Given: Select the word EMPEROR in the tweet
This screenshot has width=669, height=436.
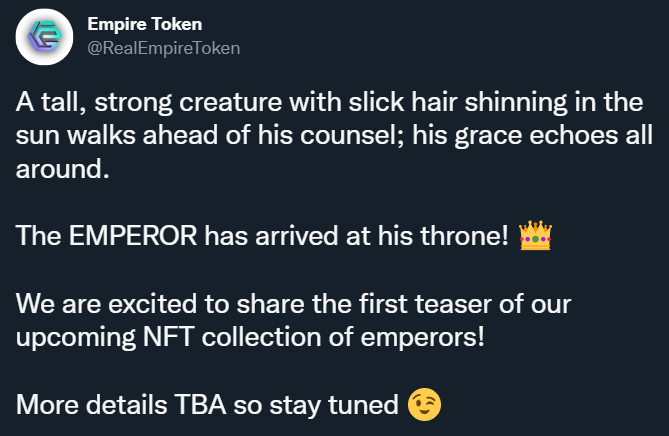Looking at the screenshot, I should coord(133,235).
